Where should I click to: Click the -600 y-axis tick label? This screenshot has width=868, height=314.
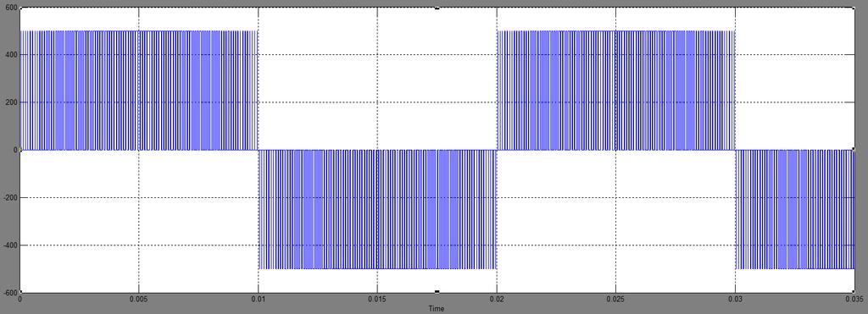[x=9, y=293]
